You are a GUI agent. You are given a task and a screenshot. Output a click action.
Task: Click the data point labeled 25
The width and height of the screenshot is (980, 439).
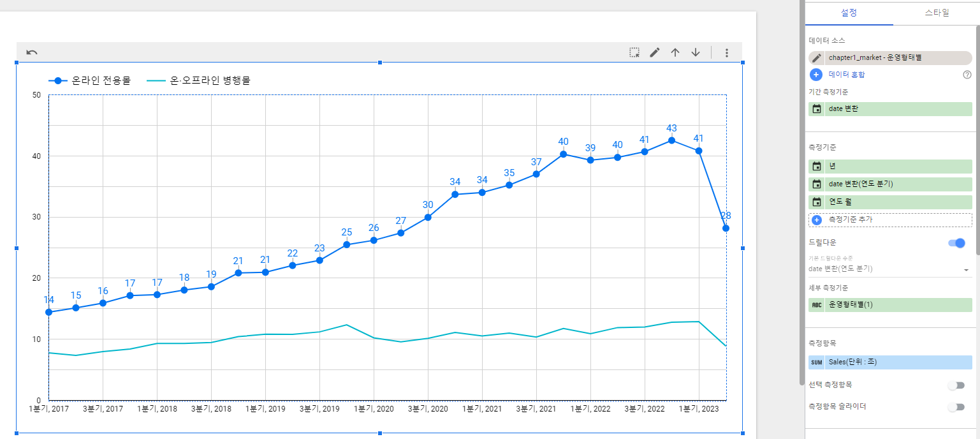coord(347,244)
